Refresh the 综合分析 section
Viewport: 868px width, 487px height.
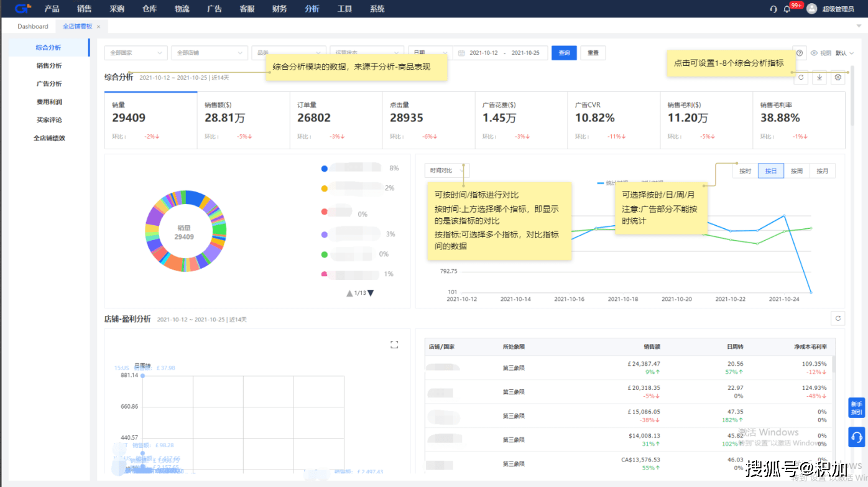click(801, 77)
